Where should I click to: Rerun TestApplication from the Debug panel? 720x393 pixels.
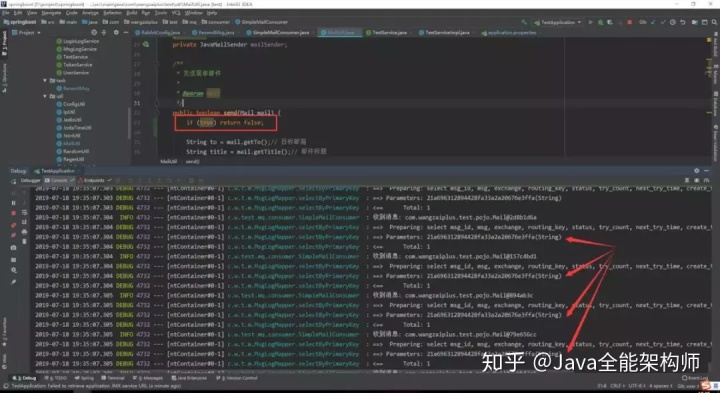pyautogui.click(x=13, y=181)
